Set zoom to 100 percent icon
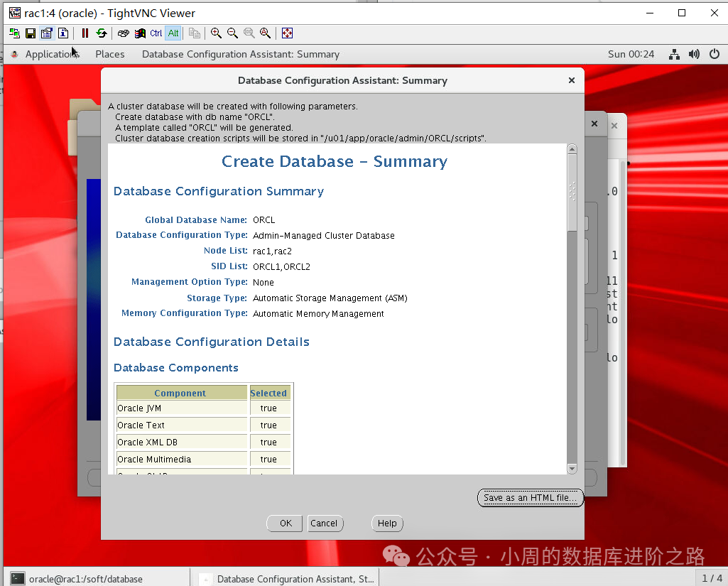This screenshot has width=728, height=586. pos(249,33)
